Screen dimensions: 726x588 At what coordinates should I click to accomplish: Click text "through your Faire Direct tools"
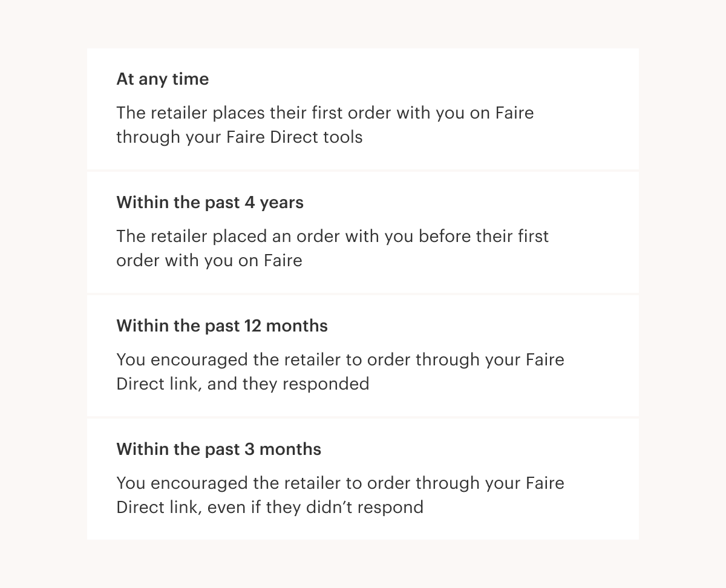click(x=240, y=137)
